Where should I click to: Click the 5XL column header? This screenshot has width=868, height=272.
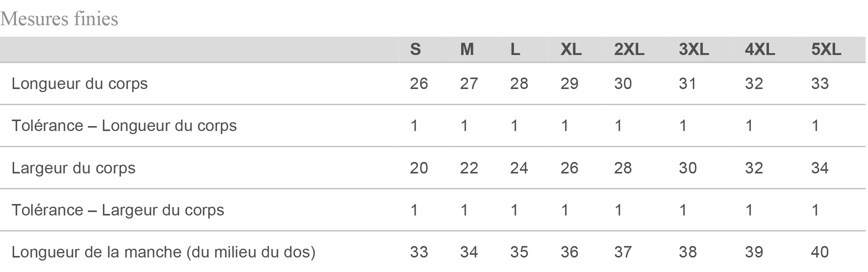coord(826,49)
